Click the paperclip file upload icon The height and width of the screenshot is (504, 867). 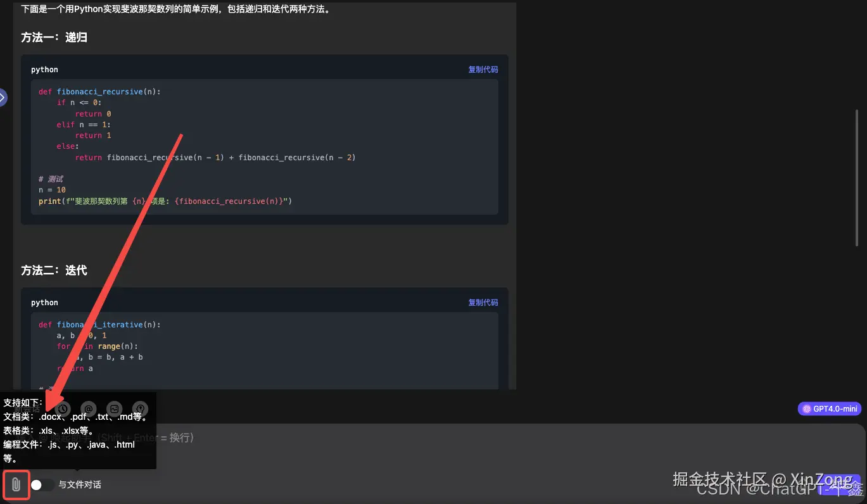16,485
